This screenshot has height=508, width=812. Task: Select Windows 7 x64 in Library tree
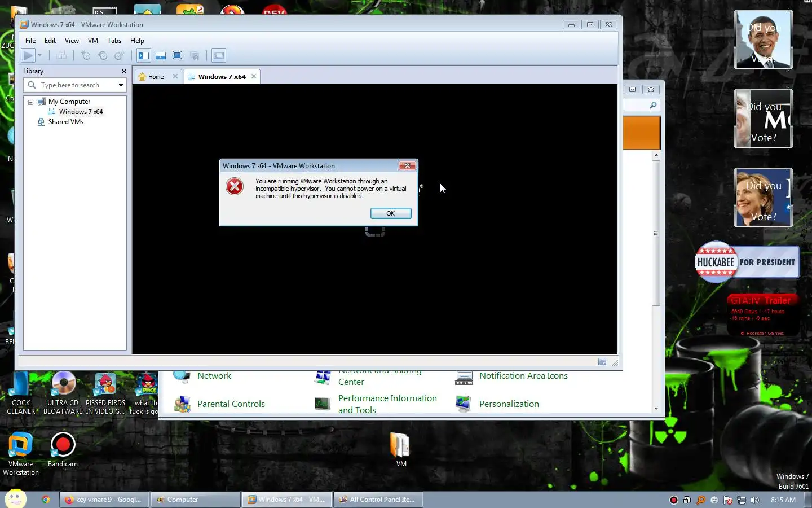pyautogui.click(x=81, y=112)
